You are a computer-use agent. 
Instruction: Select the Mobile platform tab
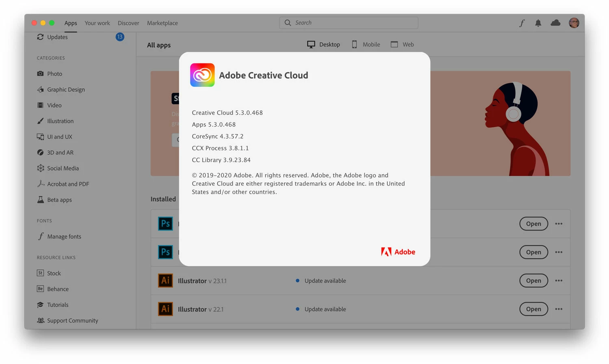point(366,45)
